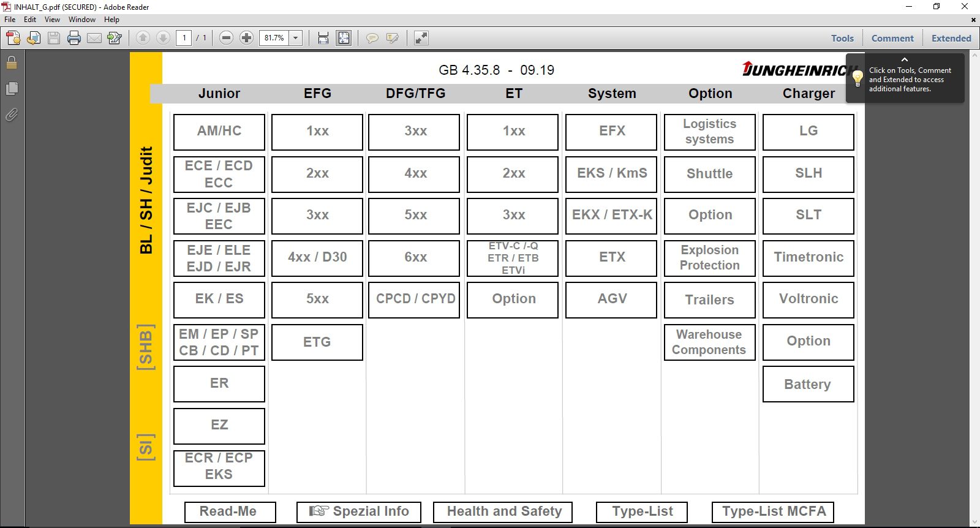The width and height of the screenshot is (980, 528).
Task: Open the Battery box
Action: click(x=809, y=383)
